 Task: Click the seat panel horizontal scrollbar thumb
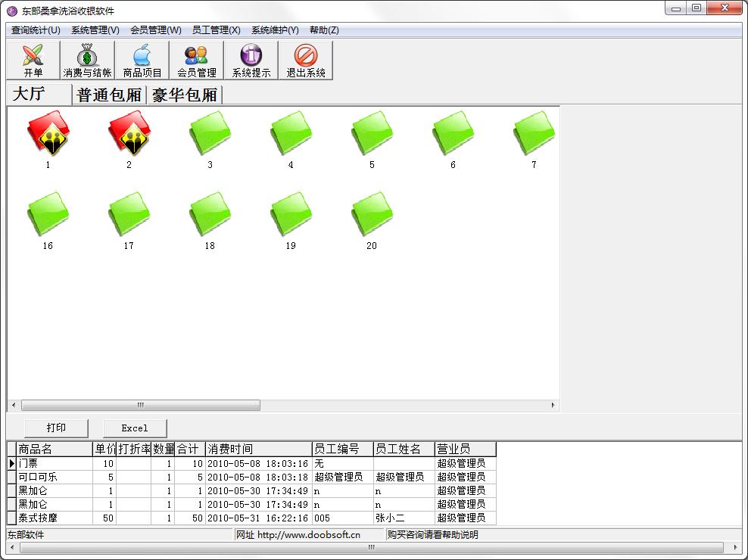click(140, 406)
